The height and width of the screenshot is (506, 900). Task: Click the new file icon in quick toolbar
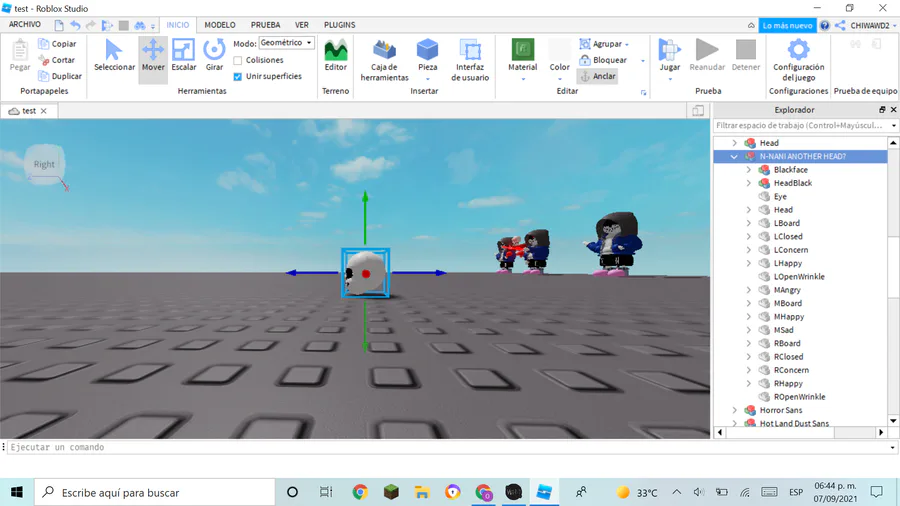59,25
